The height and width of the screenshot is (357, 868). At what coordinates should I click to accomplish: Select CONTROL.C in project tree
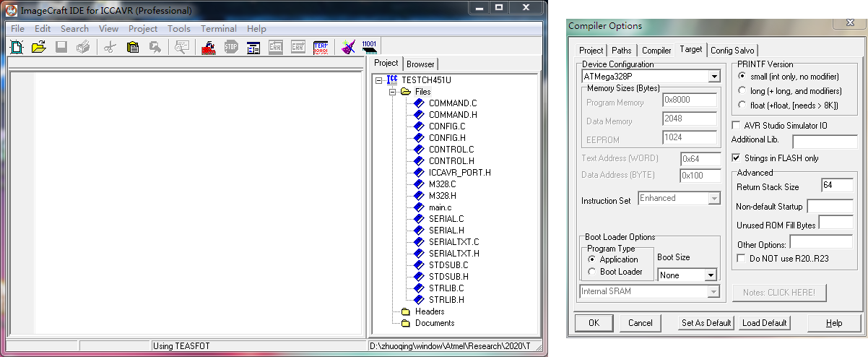tap(451, 150)
